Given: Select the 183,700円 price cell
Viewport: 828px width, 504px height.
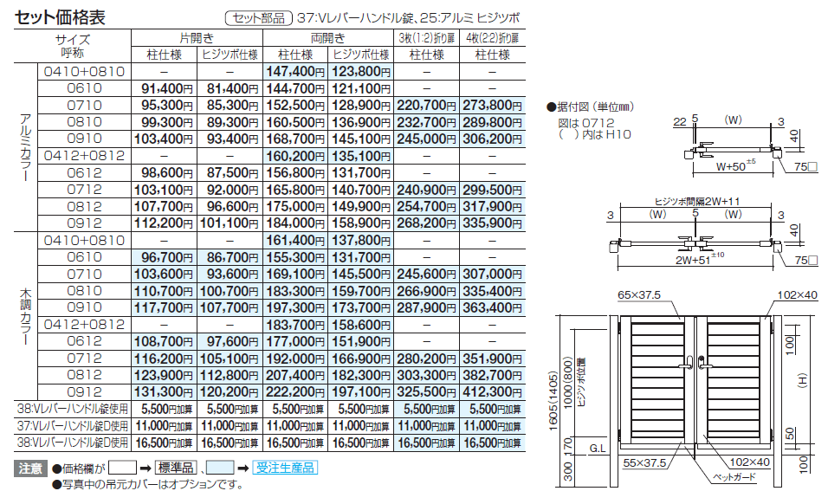Looking at the screenshot, I should [x=295, y=325].
